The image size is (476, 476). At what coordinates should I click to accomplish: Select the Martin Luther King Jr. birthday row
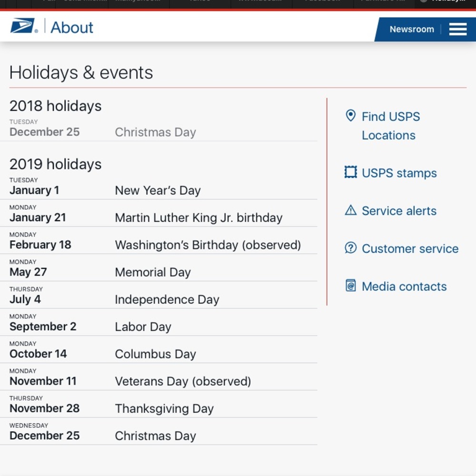coord(159,213)
